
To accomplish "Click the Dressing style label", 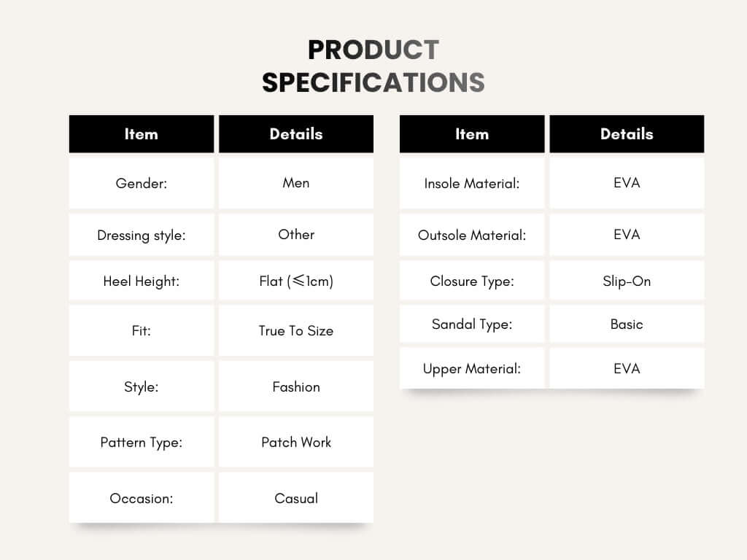I will (x=141, y=236).
